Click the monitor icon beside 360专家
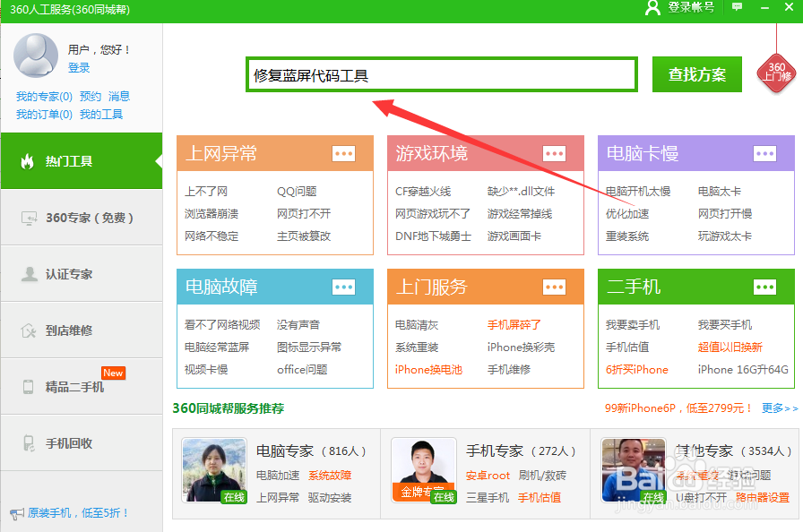This screenshot has width=803, height=532. [x=29, y=219]
